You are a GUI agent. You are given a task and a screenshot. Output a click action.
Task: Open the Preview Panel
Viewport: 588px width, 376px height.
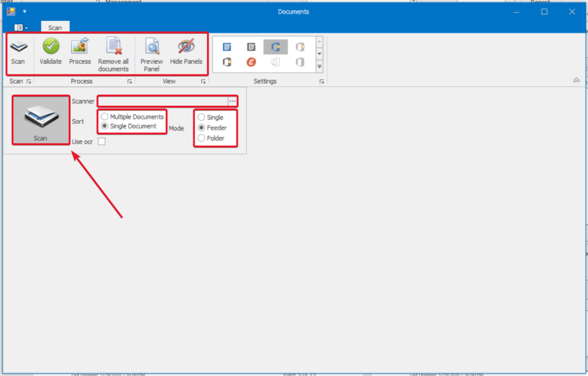tap(152, 47)
